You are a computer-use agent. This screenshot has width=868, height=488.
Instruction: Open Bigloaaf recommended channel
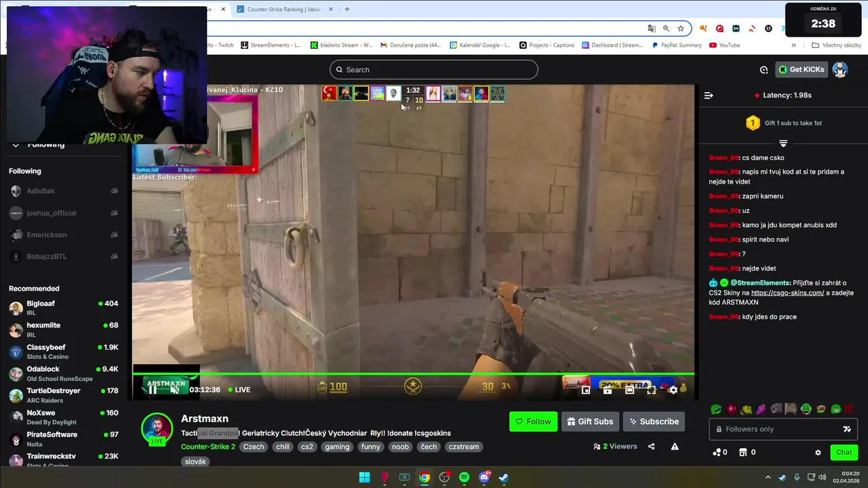[x=63, y=308]
